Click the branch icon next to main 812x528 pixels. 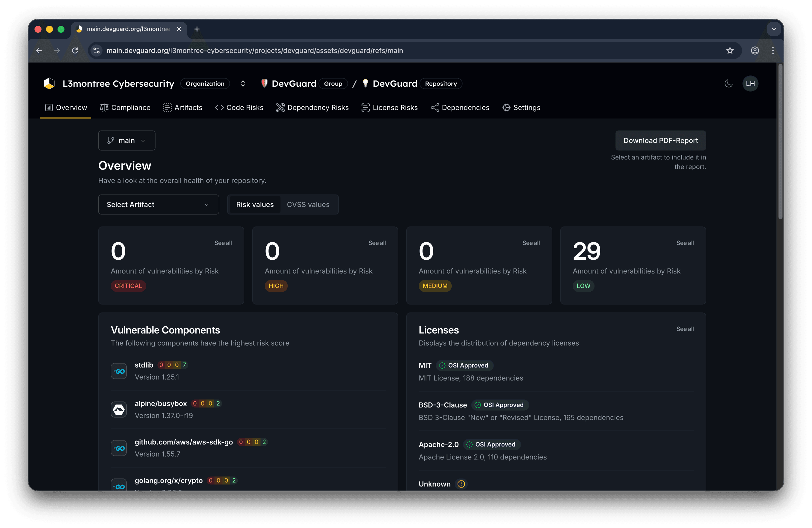click(x=110, y=140)
